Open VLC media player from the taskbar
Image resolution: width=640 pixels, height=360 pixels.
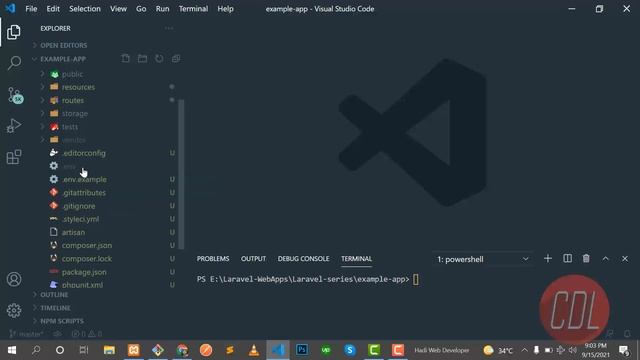coord(254,350)
